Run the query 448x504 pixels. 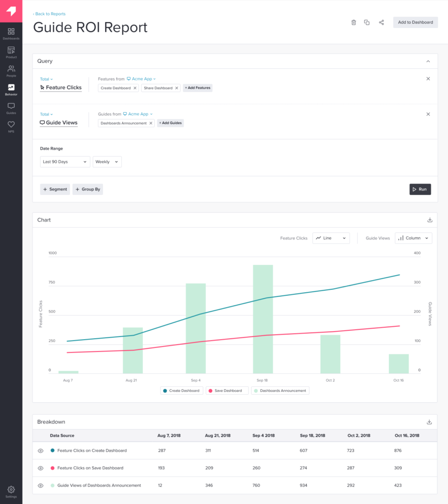coord(420,189)
